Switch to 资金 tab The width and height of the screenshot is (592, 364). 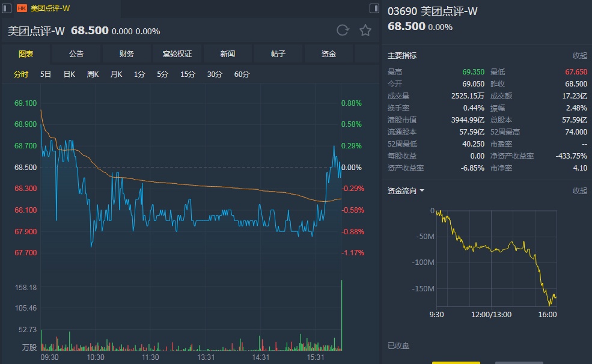(329, 54)
